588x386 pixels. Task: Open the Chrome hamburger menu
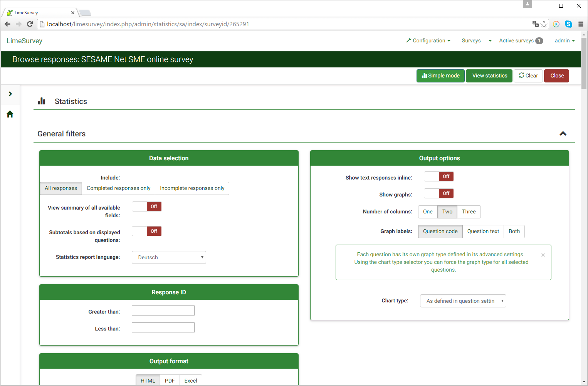[x=580, y=24]
